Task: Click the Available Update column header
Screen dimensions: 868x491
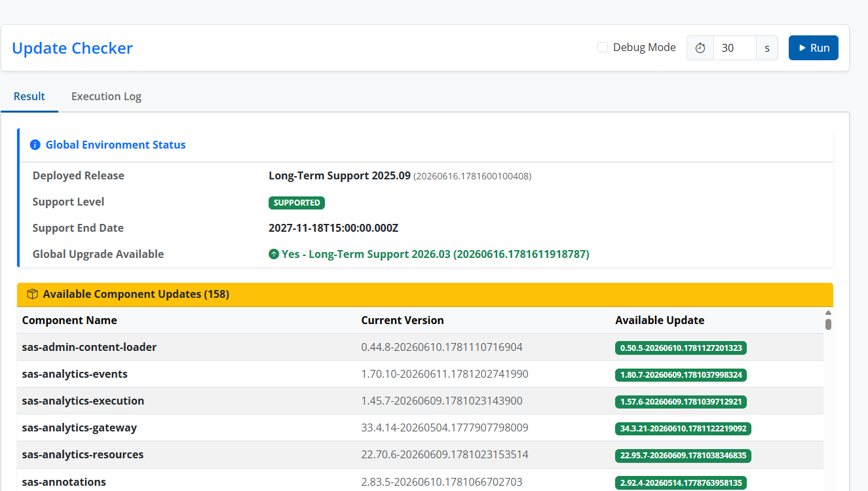Action: [x=660, y=320]
